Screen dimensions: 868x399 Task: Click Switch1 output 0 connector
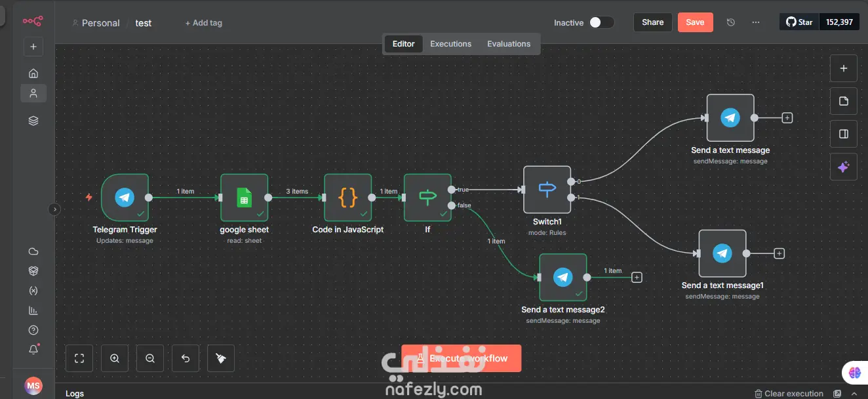click(x=571, y=182)
